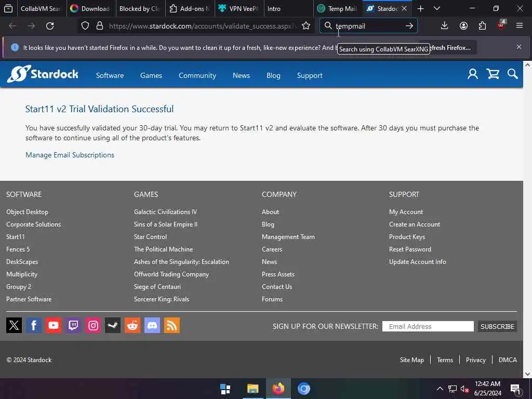This screenshot has width=532, height=399.
Task: Open the Site Map link
Action: point(411,360)
